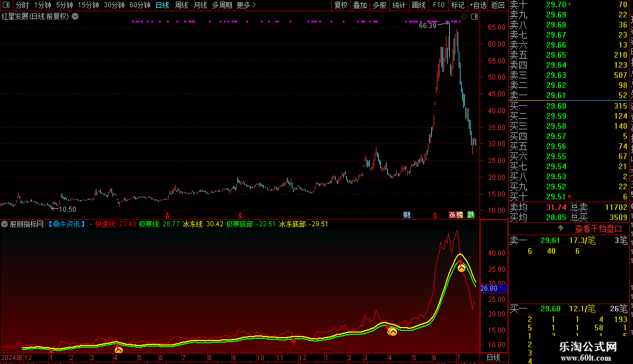Image resolution: width=633 pixels, height=364 pixels.
Task: Open the 多股 multi-stock view
Action: point(379,5)
